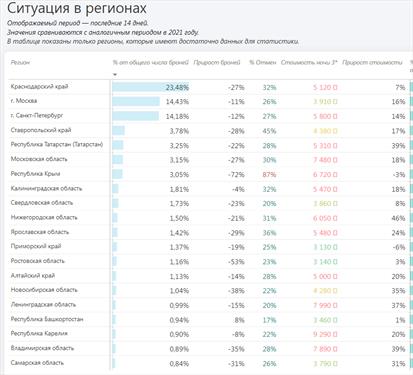Screen dimensions: 413x375
Task: Click the -72% booking growth value
Action: click(x=236, y=175)
